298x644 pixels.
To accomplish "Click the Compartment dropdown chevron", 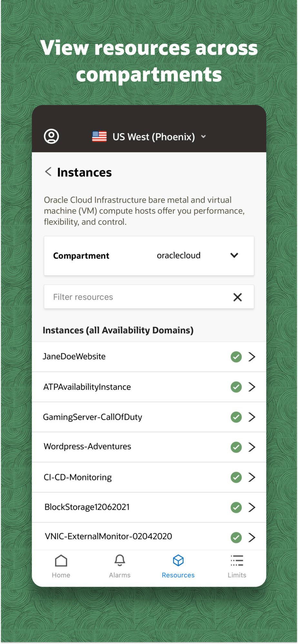I will pyautogui.click(x=234, y=255).
